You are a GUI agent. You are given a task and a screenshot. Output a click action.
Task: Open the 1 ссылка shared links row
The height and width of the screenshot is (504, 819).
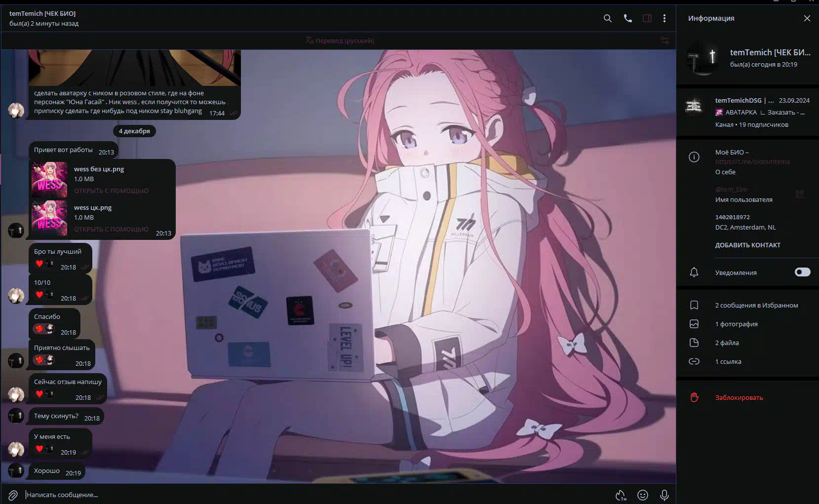click(747, 361)
